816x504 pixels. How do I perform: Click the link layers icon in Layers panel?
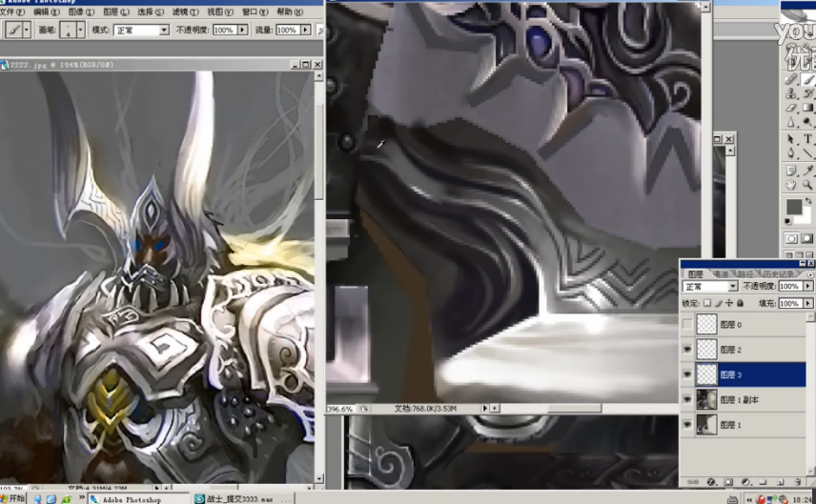click(693, 482)
